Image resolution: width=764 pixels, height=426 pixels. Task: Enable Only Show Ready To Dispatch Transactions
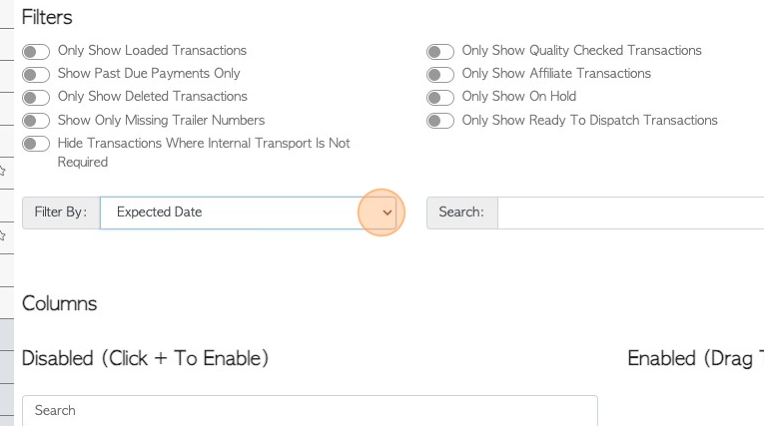(x=440, y=120)
